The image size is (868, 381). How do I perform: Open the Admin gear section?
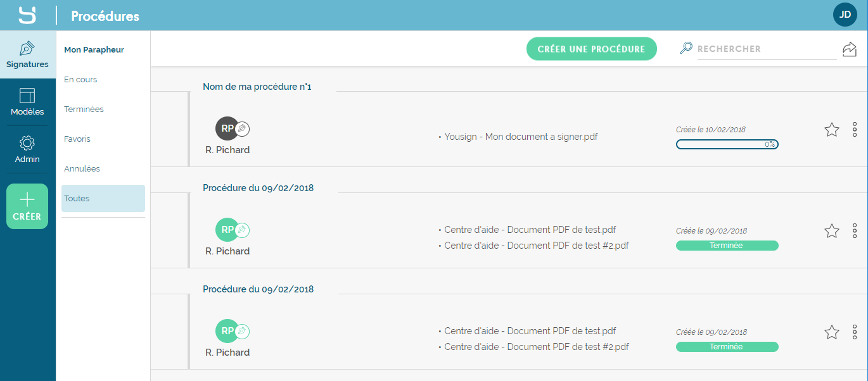27,149
